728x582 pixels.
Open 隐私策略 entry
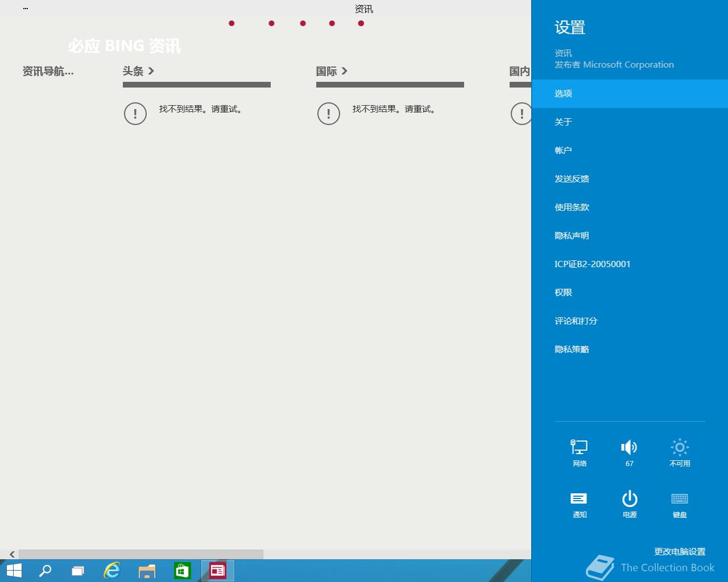tap(630, 350)
